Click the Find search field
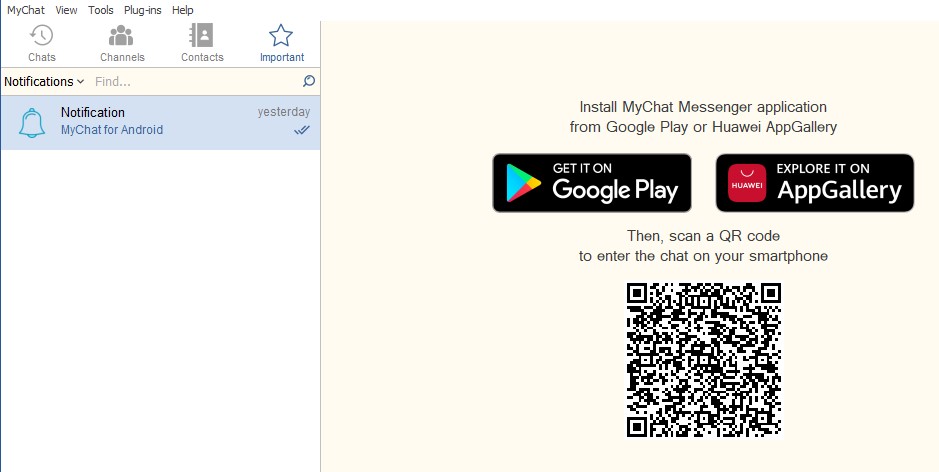 click(196, 81)
